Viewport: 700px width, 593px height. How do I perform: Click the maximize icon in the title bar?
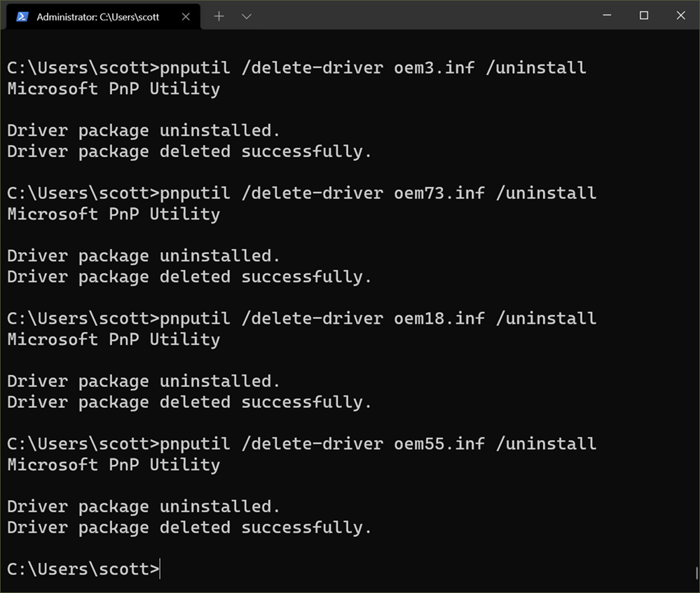pos(643,15)
